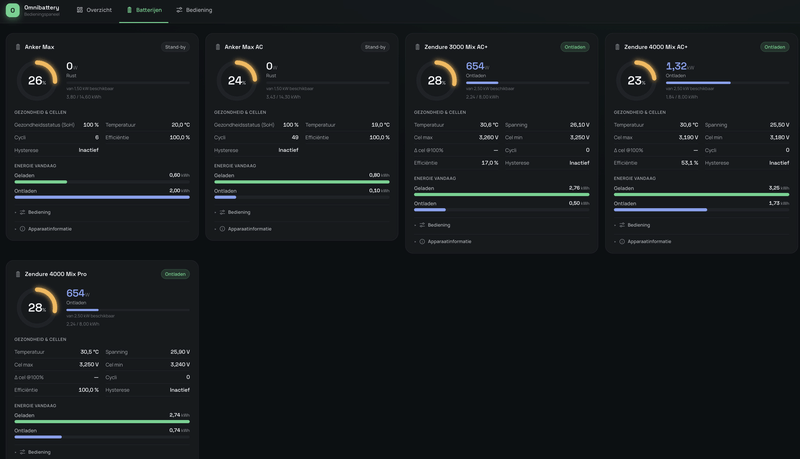
Task: Expand Bediening section in Anker Max AC card
Action: click(x=302, y=212)
